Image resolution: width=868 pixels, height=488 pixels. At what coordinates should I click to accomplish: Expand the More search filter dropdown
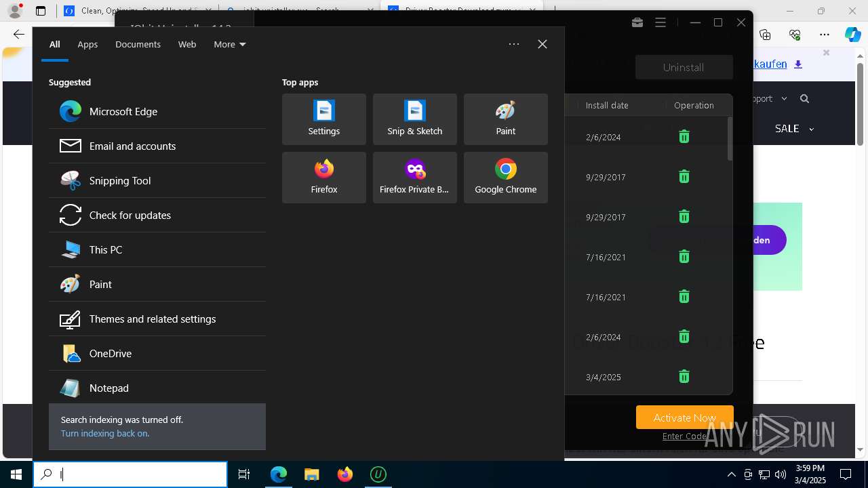click(230, 44)
